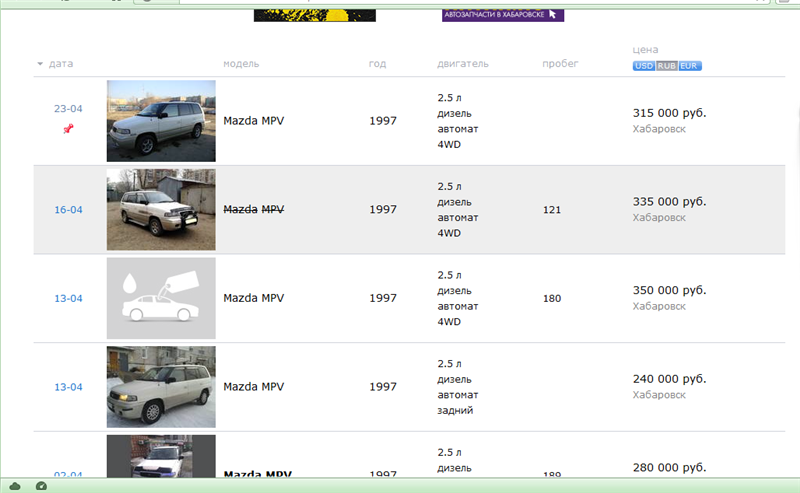This screenshot has height=493, width=800.
Task: Open the photo of the 335 000 руб. Mazda
Action: [x=161, y=210]
